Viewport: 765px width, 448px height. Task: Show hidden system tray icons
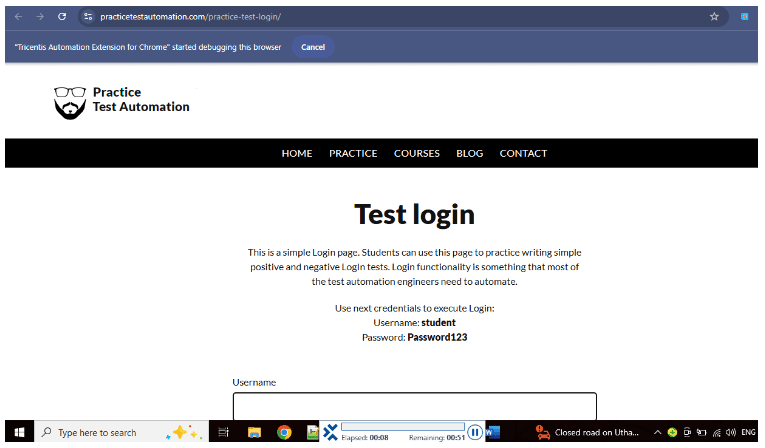657,433
